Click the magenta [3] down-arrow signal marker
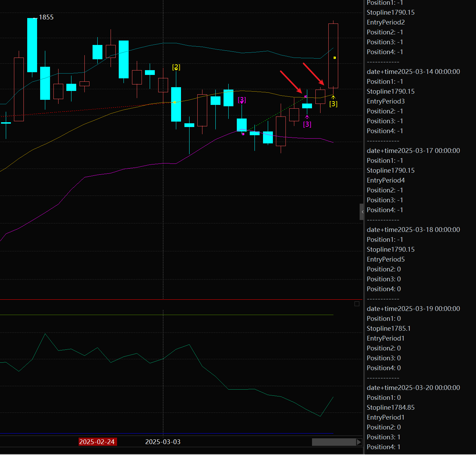Screen dimensions: 476x455 [242, 100]
